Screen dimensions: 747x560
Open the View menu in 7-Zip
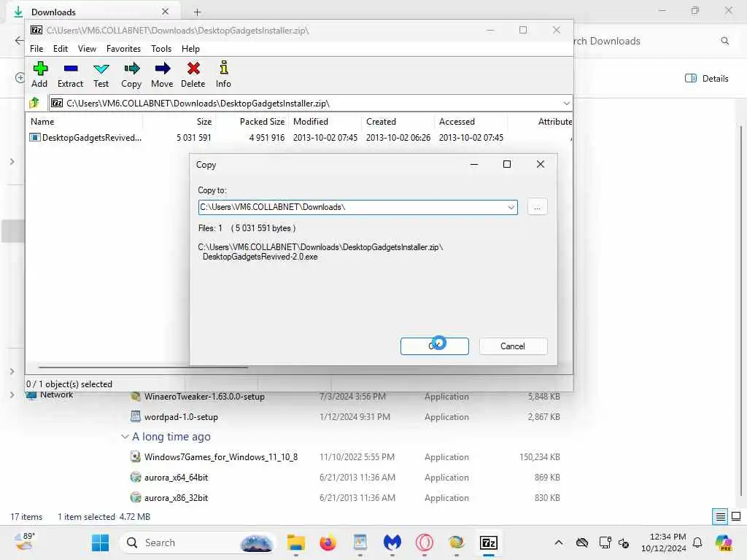87,49
